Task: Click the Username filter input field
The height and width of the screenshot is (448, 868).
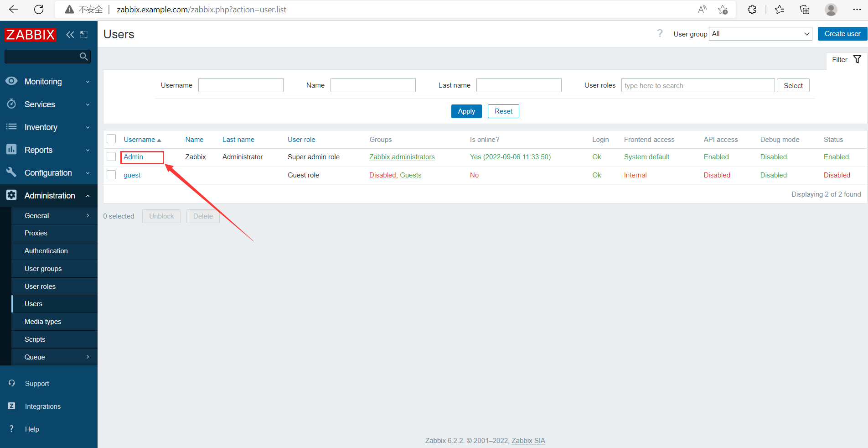Action: [x=241, y=85]
